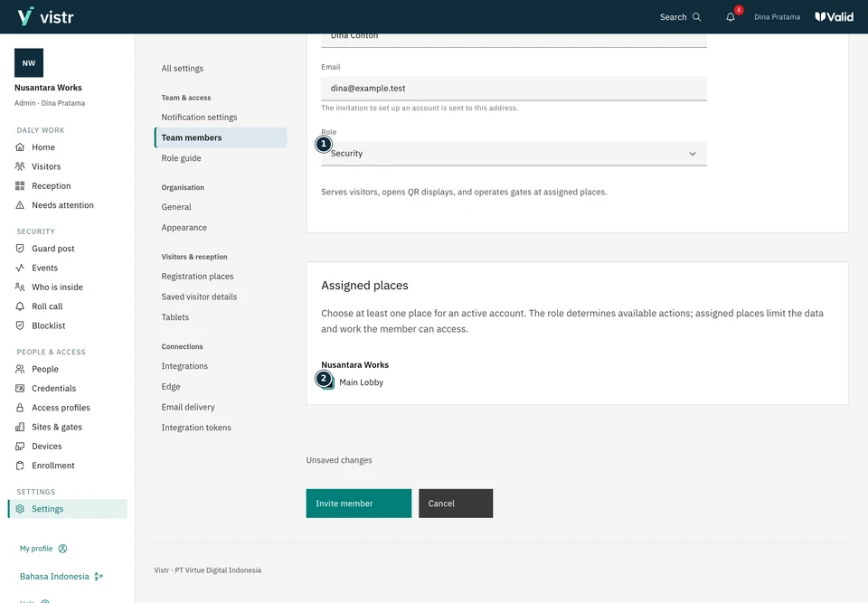Screen dimensions: 868x603
Task: Go to Visitors in sidebar
Action: point(46,166)
